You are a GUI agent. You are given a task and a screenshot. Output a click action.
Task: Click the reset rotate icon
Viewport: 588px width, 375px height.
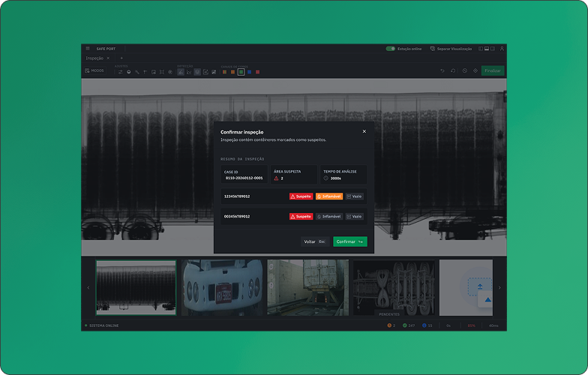[x=453, y=70]
